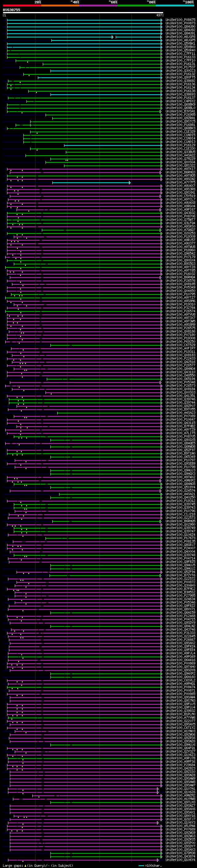Select hit UniRef100_C7FF11
The width and height of the screenshot is (197, 868).
pyautogui.click(x=180, y=54)
